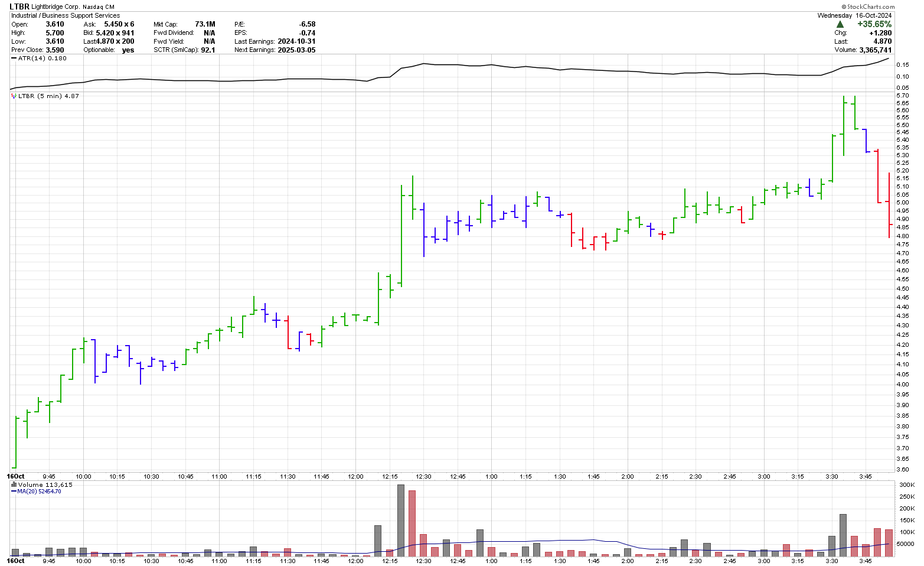924x566 pixels.
Task: Click the Open value 3.610
Action: (x=55, y=24)
